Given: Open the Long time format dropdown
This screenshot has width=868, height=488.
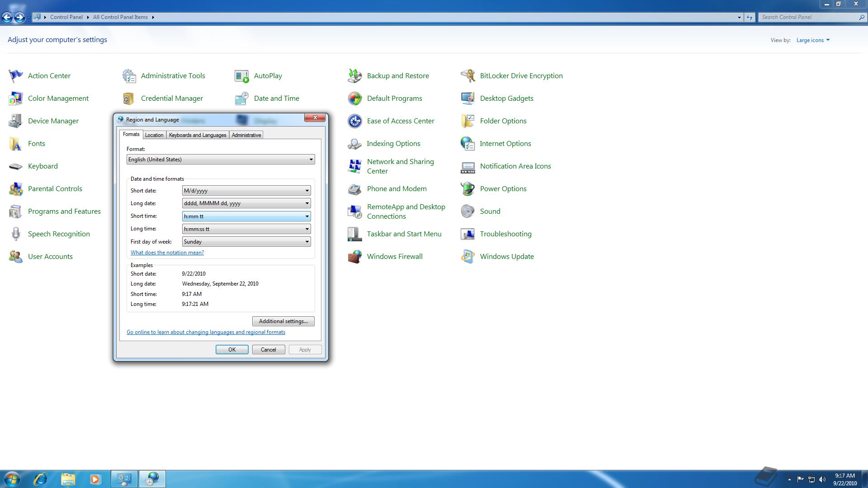Looking at the screenshot, I should point(246,229).
